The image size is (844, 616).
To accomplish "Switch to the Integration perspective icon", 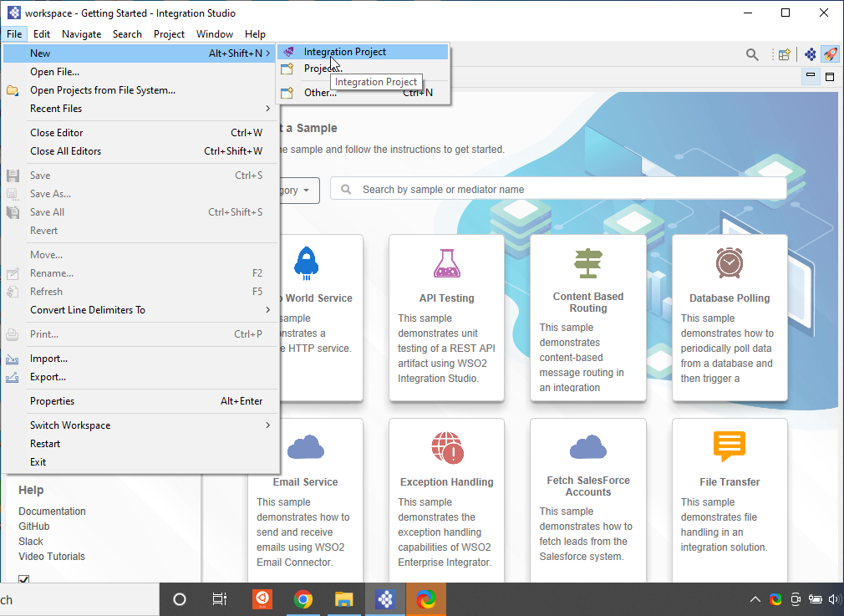I will pyautogui.click(x=810, y=54).
